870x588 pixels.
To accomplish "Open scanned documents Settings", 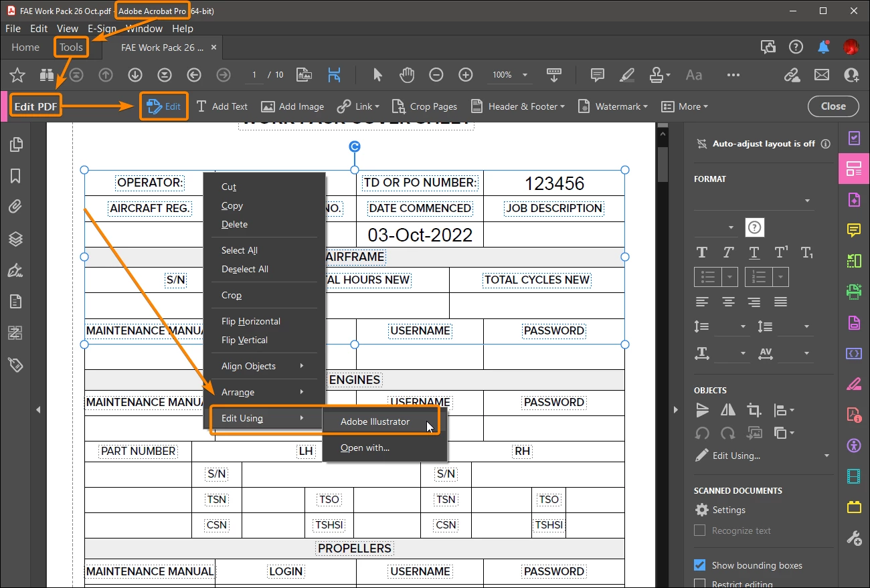I will (720, 510).
